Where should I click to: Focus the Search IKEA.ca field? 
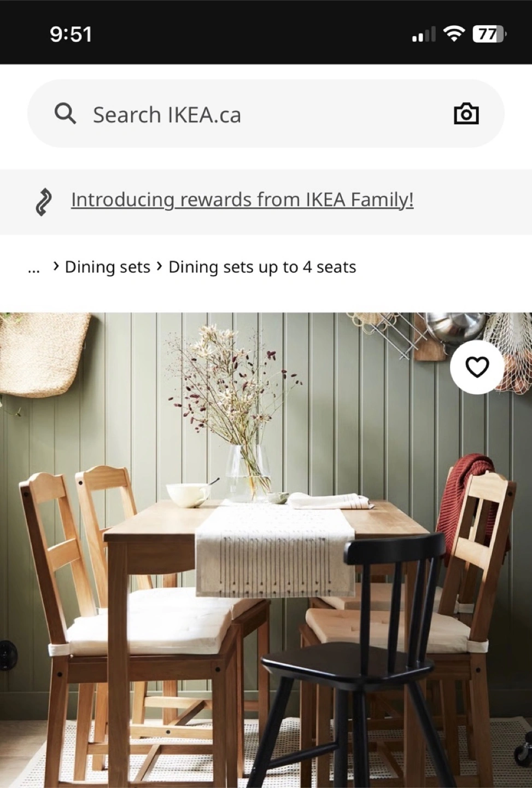click(266, 113)
